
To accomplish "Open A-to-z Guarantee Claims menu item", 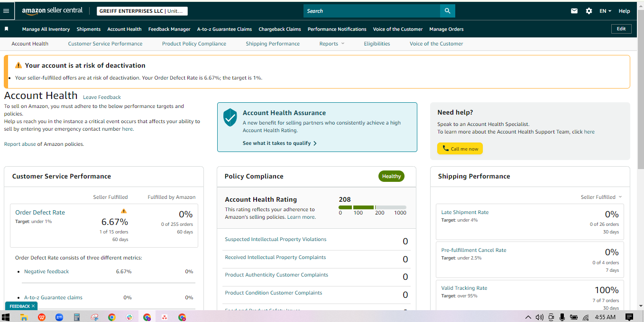I will (224, 29).
